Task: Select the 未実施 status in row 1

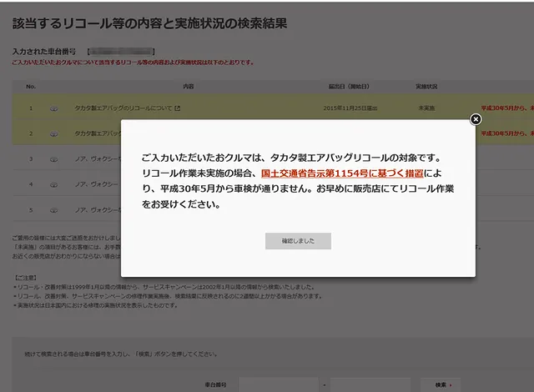Action: pyautogui.click(x=426, y=108)
